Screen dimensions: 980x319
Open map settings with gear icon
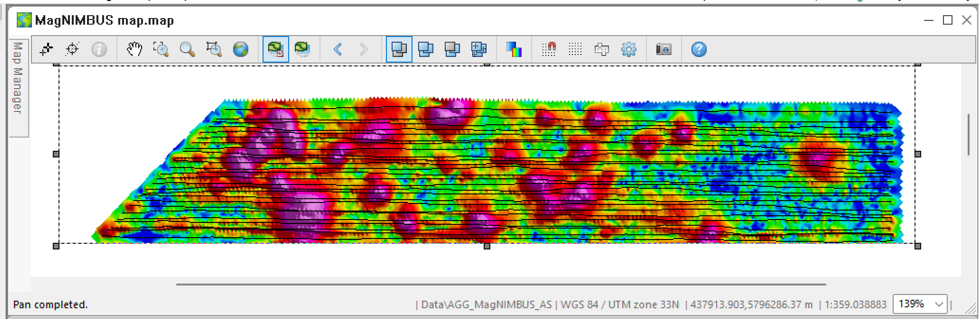(629, 49)
